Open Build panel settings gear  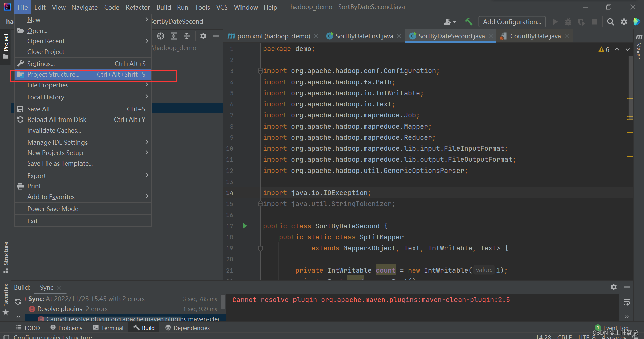coord(614,287)
